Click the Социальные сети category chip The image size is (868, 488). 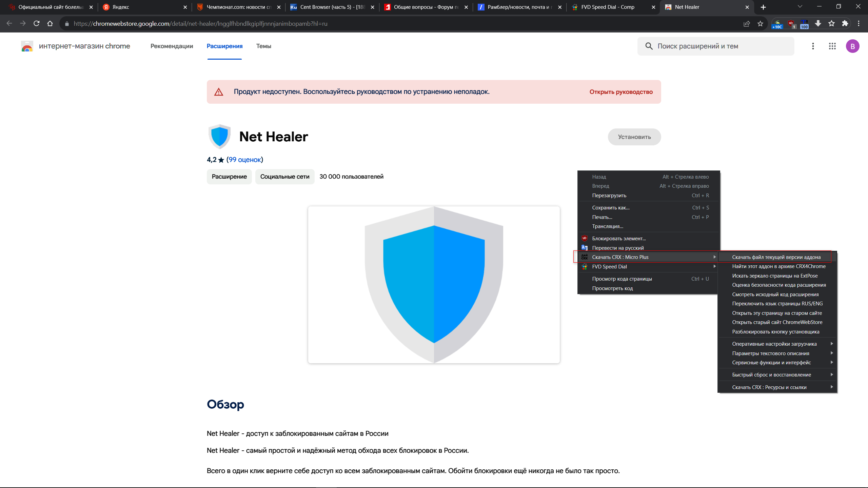point(285,177)
